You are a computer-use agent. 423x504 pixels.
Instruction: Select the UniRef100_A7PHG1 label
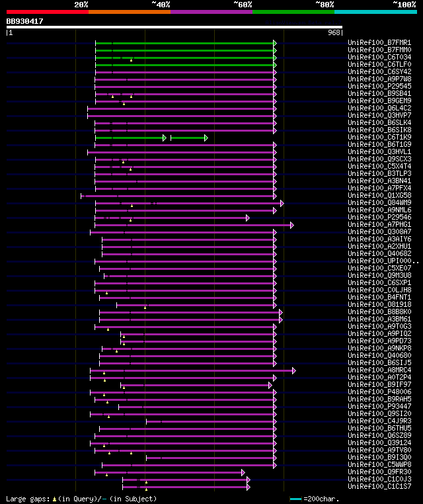379,225
